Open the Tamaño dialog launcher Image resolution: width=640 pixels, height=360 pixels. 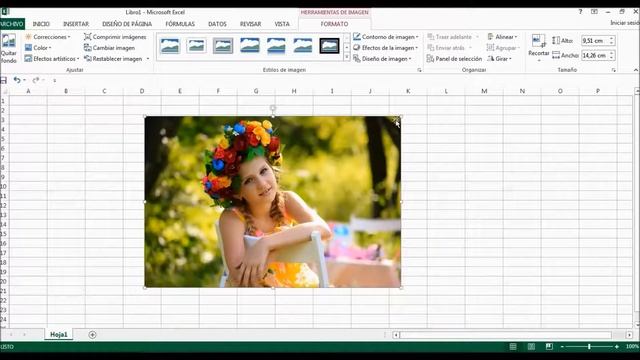click(613, 70)
